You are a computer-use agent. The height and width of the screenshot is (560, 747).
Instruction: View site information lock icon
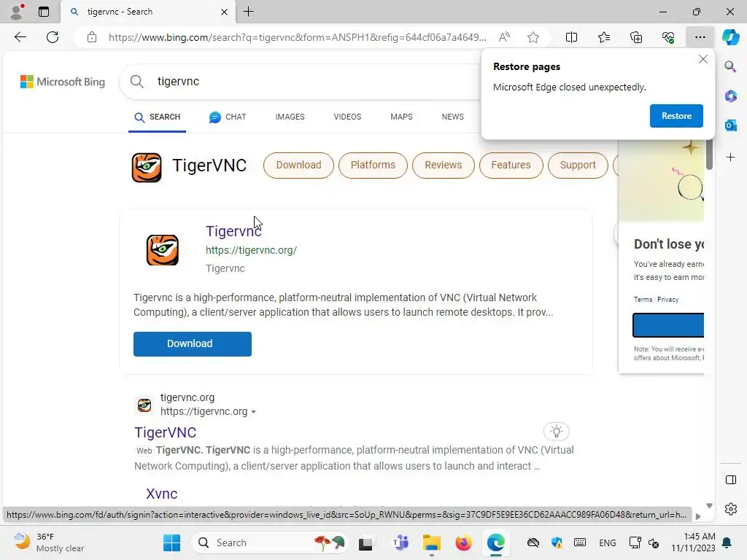coord(92,37)
